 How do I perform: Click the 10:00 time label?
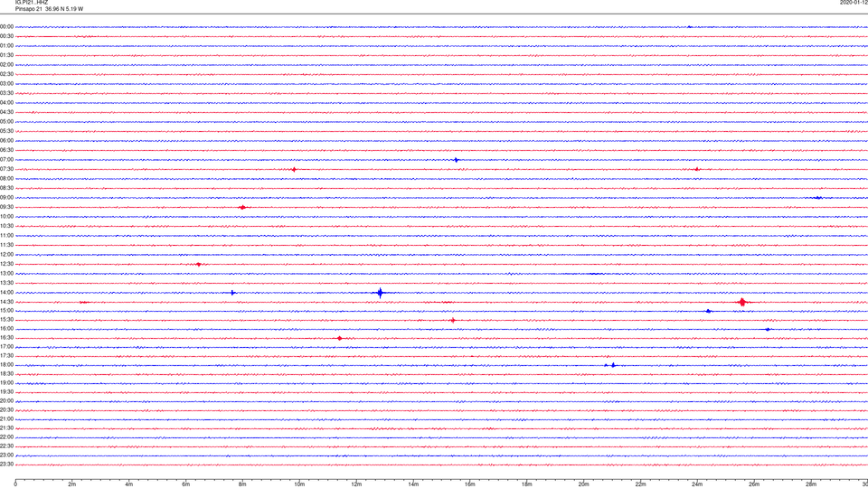(x=7, y=216)
